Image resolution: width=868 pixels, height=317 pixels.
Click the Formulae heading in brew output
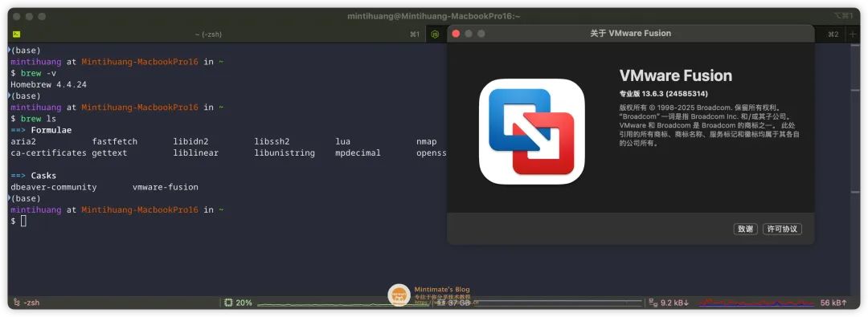(51, 130)
